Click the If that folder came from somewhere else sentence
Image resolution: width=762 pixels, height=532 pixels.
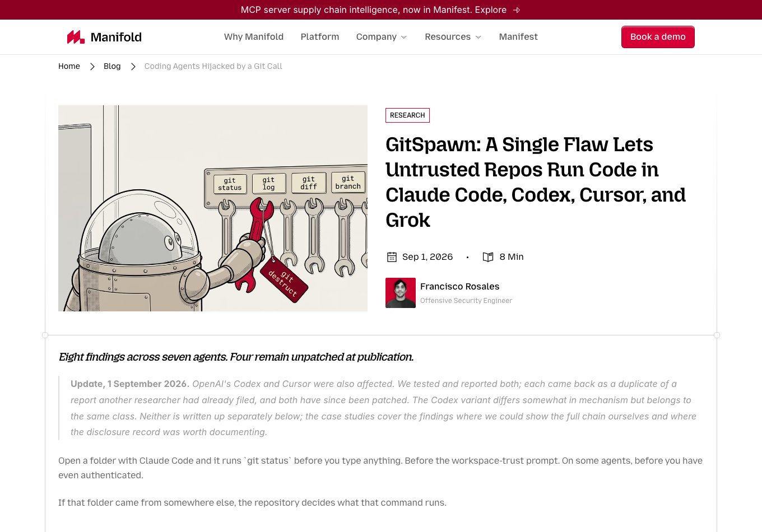click(x=252, y=503)
